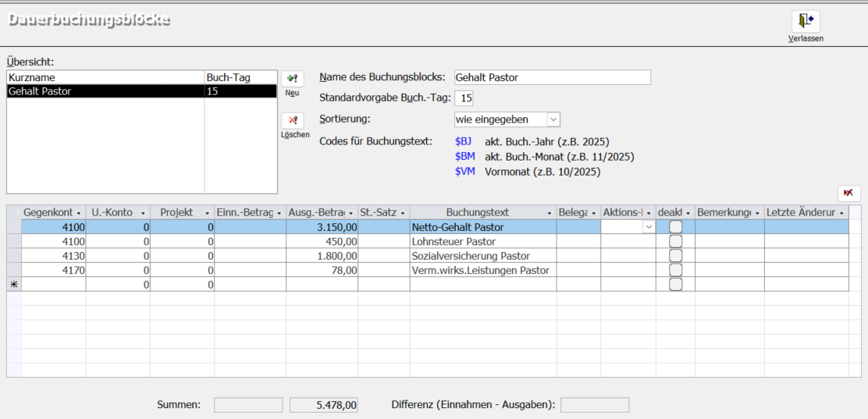Image resolution: width=868 pixels, height=419 pixels.
Task: Toggle deaktiviert checkbox for Netto-Gehalt Pastor
Action: [675, 227]
